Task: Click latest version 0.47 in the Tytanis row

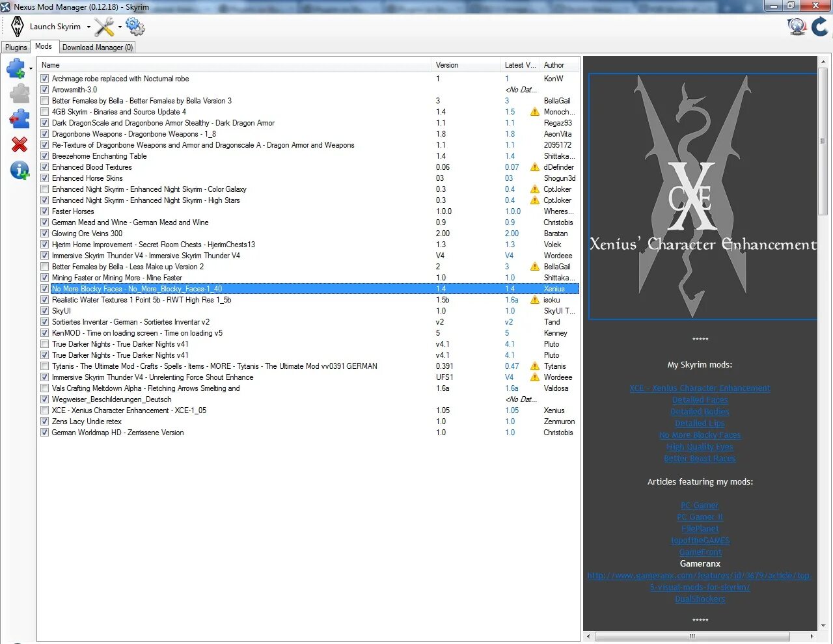Action: (x=512, y=366)
